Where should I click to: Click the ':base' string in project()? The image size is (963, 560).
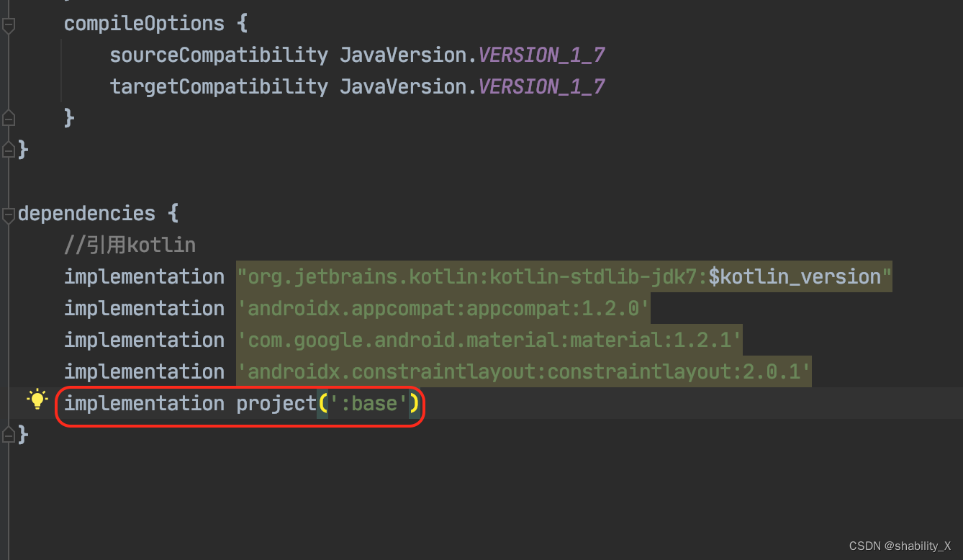pyautogui.click(x=369, y=403)
